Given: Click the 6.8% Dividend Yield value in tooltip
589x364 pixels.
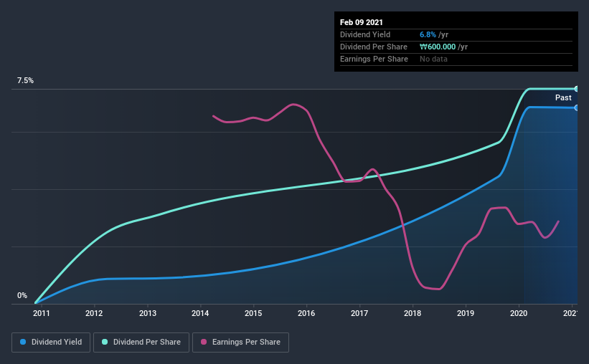Looking at the screenshot, I should (x=428, y=34).
